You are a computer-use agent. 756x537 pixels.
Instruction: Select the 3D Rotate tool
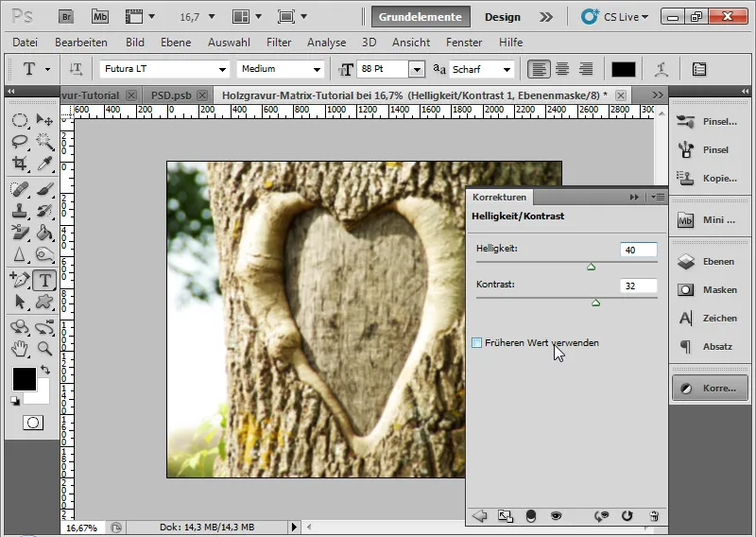[19, 327]
